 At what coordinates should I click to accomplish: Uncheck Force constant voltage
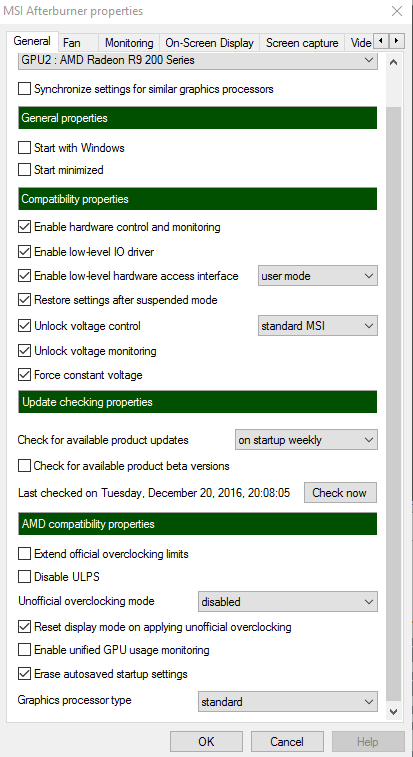point(24,375)
